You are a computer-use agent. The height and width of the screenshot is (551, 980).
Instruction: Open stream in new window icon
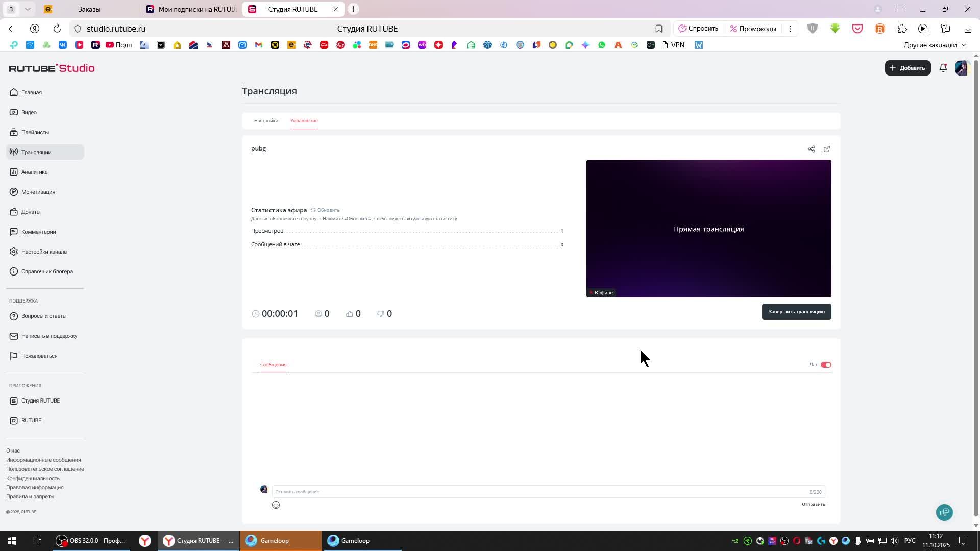(826, 149)
